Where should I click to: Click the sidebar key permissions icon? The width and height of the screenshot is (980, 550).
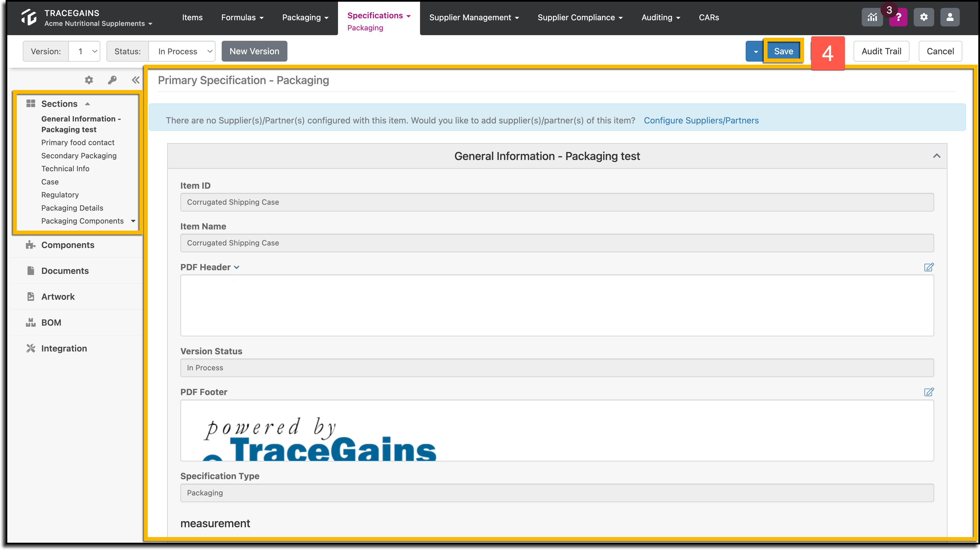(x=112, y=80)
